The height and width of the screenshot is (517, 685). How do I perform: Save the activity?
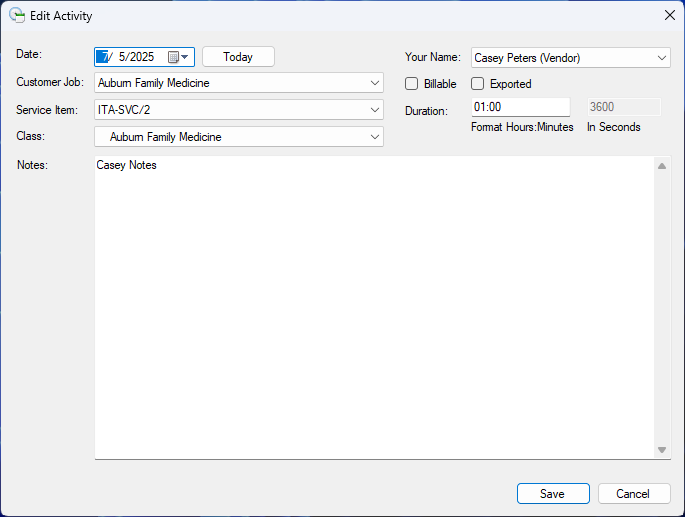[552, 493]
